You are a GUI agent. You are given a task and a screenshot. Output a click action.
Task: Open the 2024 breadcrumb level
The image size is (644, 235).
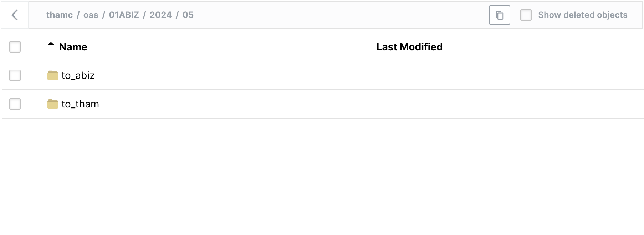pos(160,15)
